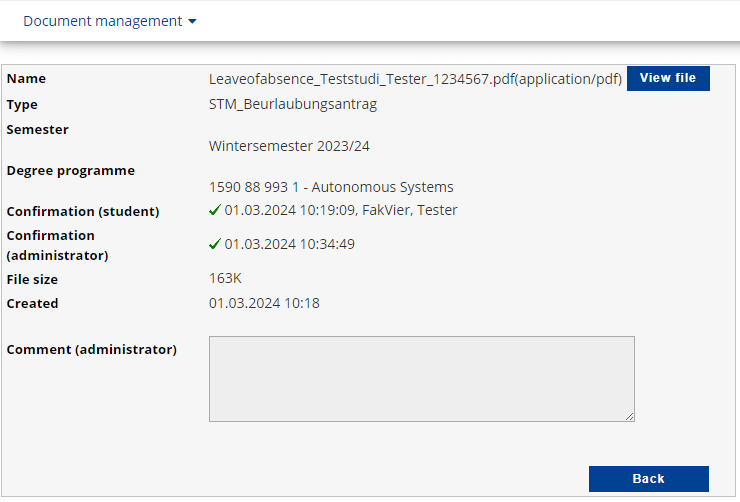The image size is (740, 502).
Task: Open the Document management dropdown menu
Action: [109, 21]
